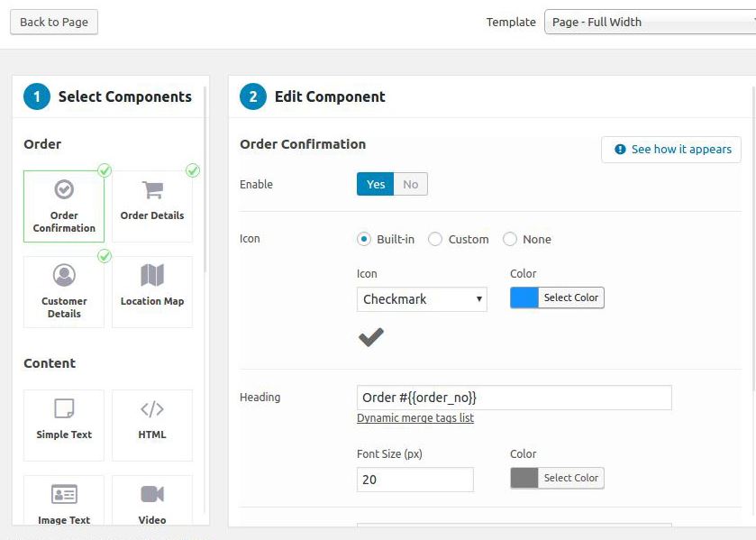Click the Back to Page button

tap(54, 22)
